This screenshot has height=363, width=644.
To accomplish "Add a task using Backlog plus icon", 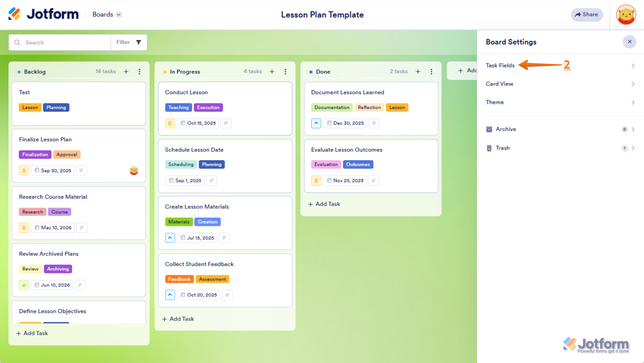I will pos(126,71).
